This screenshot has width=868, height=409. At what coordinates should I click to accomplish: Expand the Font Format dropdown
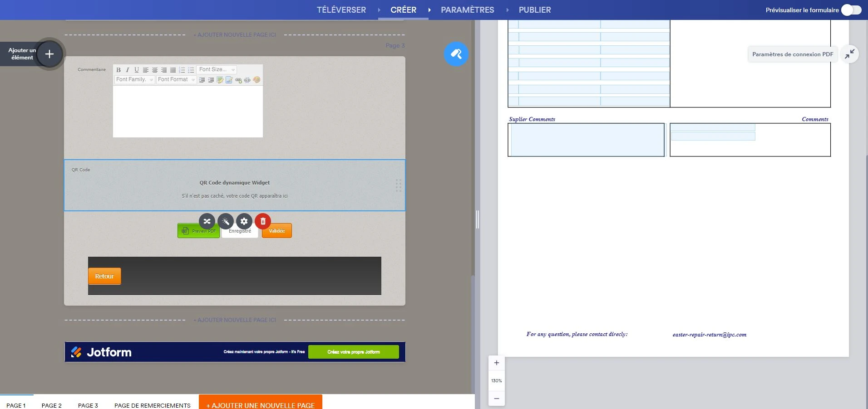point(177,80)
